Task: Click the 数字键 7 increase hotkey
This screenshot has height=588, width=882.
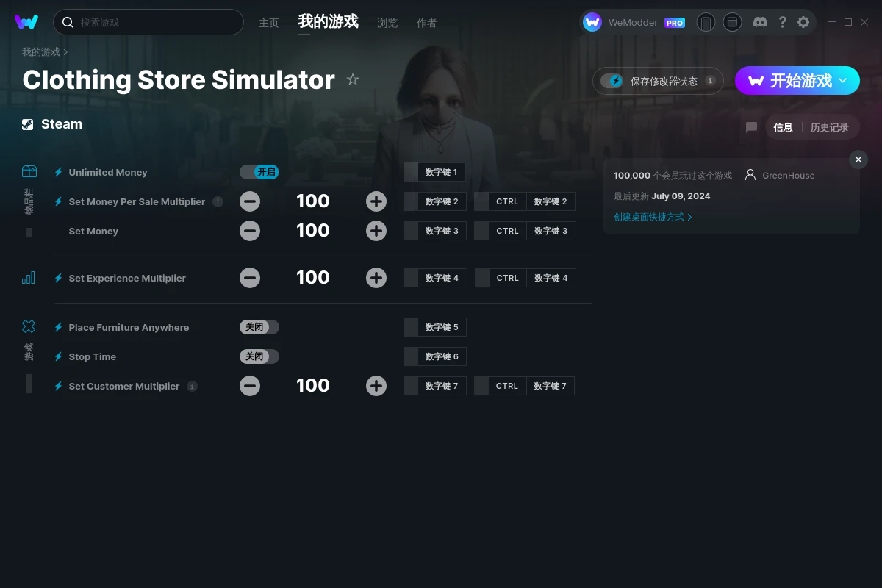Action: [x=434, y=386]
